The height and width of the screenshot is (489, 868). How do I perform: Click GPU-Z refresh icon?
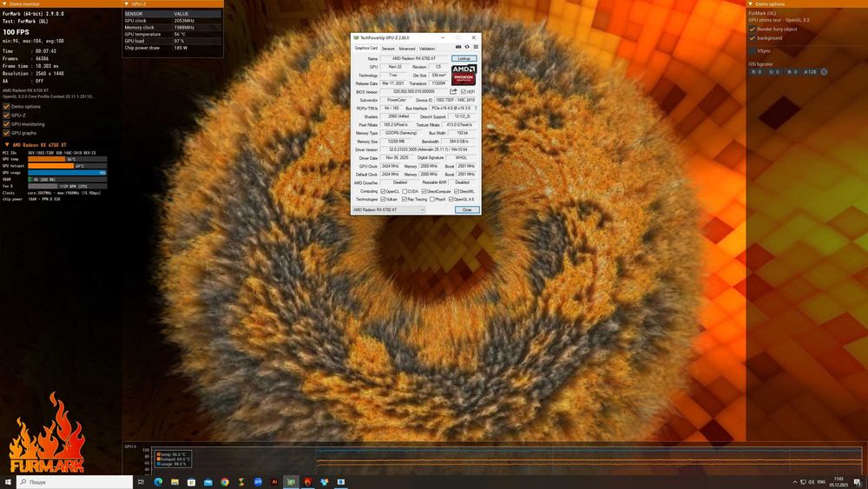467,47
